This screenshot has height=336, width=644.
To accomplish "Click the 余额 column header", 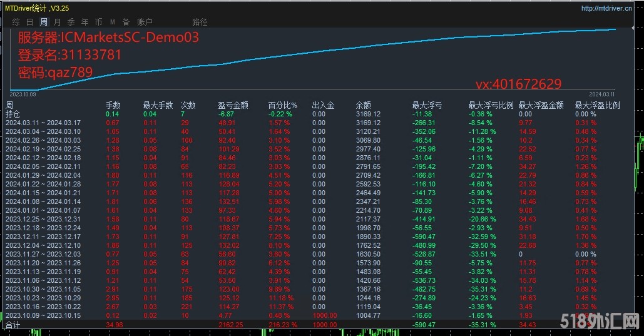I will coord(364,106).
